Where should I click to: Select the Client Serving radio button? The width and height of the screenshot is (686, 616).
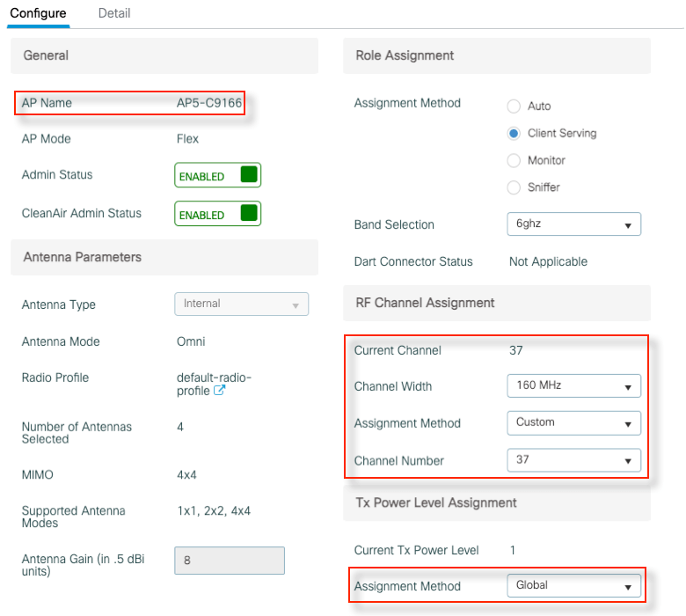click(514, 134)
